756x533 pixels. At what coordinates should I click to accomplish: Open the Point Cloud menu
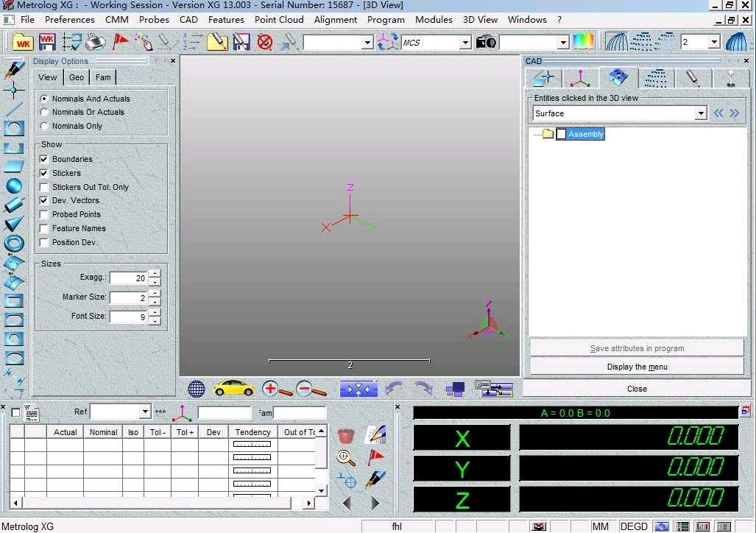coord(279,20)
